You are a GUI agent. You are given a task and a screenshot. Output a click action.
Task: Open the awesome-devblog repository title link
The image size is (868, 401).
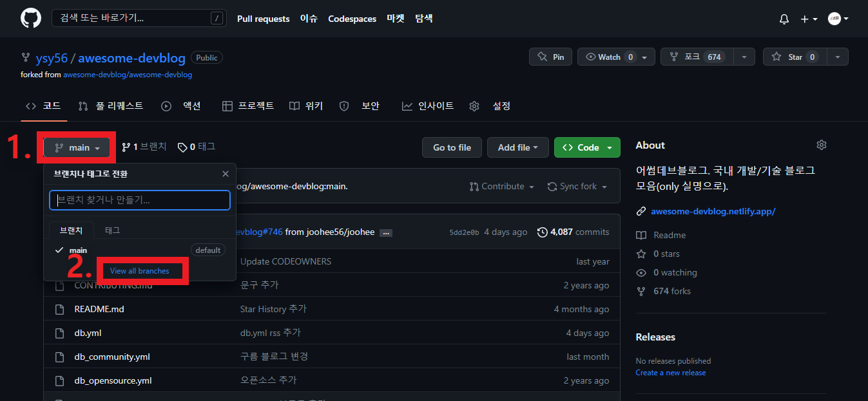(131, 58)
